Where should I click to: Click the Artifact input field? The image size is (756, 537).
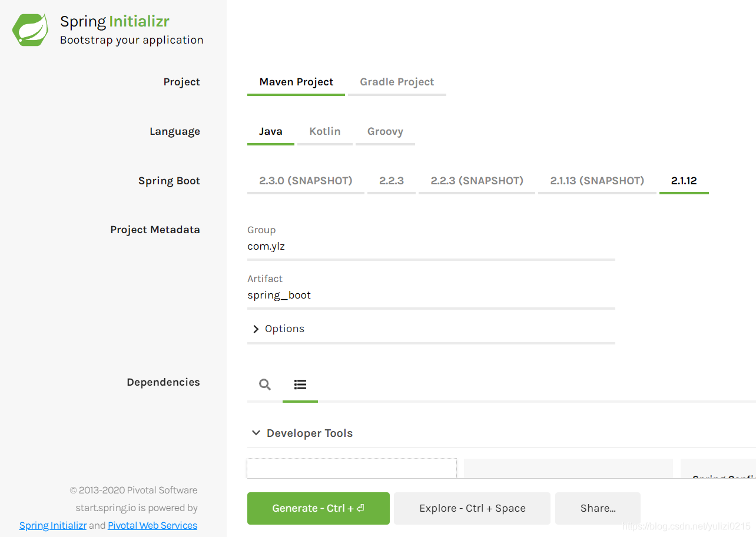pos(431,296)
